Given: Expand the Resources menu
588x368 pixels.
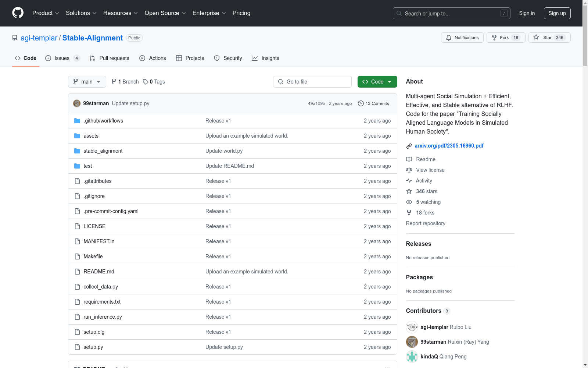Looking at the screenshot, I should click(x=120, y=13).
